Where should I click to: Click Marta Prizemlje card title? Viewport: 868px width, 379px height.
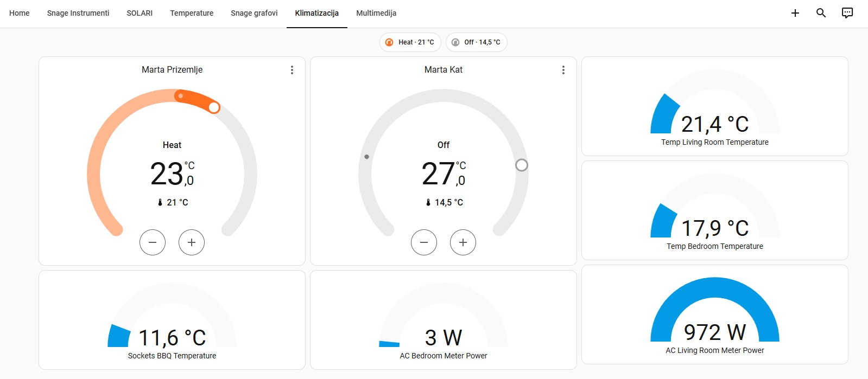(x=172, y=69)
